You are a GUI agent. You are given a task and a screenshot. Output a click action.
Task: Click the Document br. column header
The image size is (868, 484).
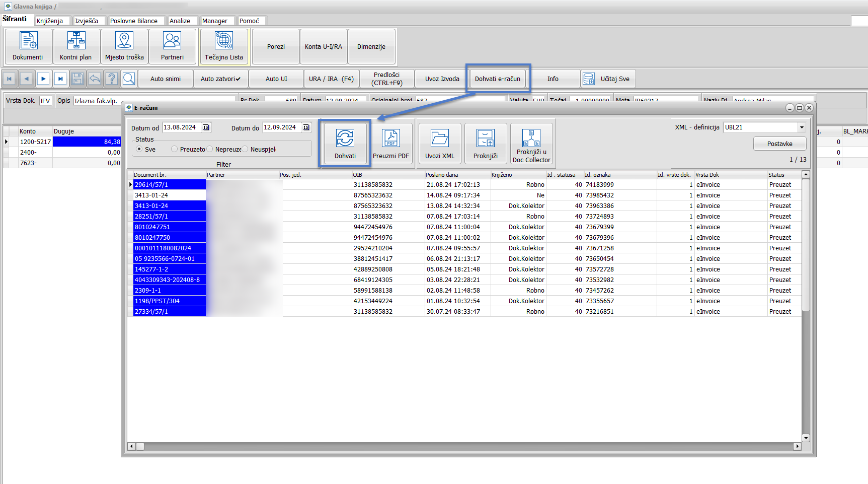coord(169,175)
